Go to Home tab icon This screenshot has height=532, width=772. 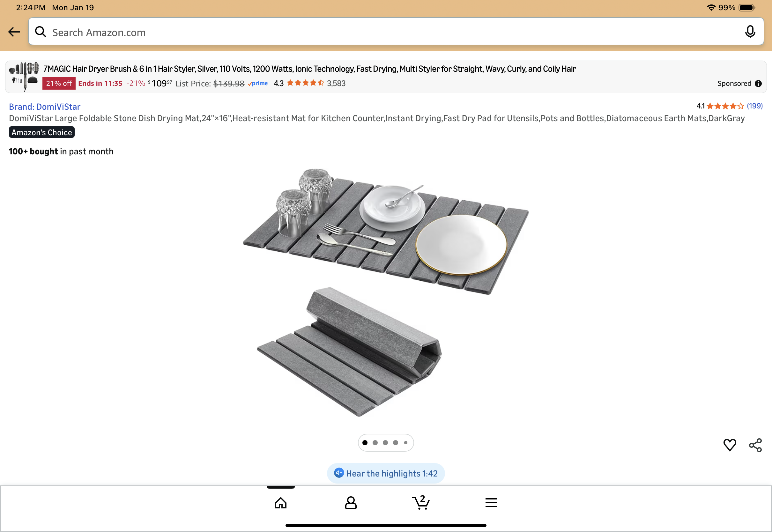(x=281, y=503)
